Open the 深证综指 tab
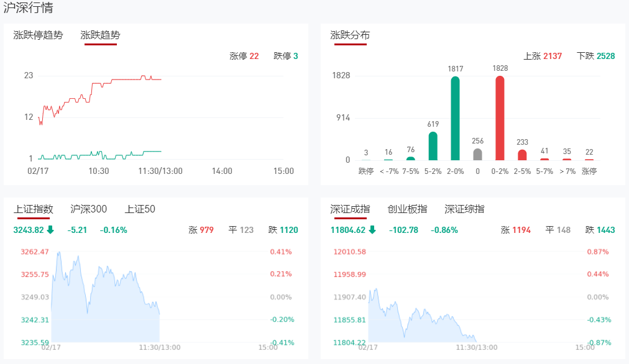The height and width of the screenshot is (364, 629). 464,209
